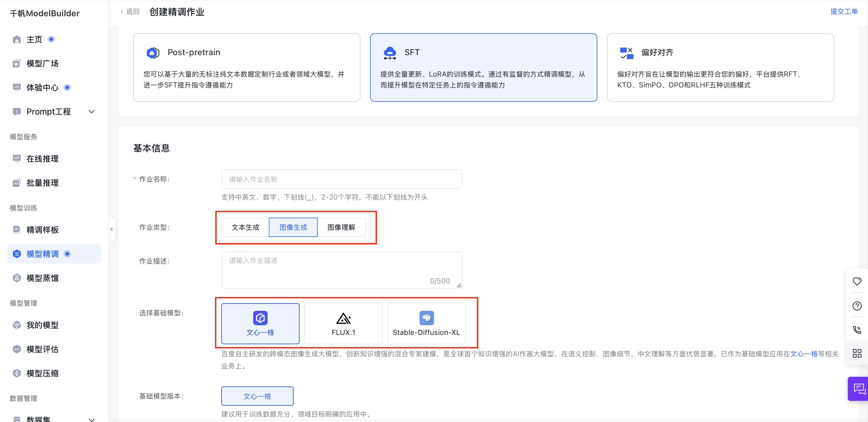The height and width of the screenshot is (422, 868).
Task: Click the 我的模型 cube icon
Action: point(17,325)
